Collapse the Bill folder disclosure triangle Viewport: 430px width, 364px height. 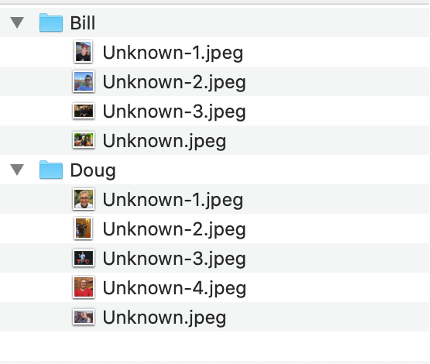(x=17, y=23)
